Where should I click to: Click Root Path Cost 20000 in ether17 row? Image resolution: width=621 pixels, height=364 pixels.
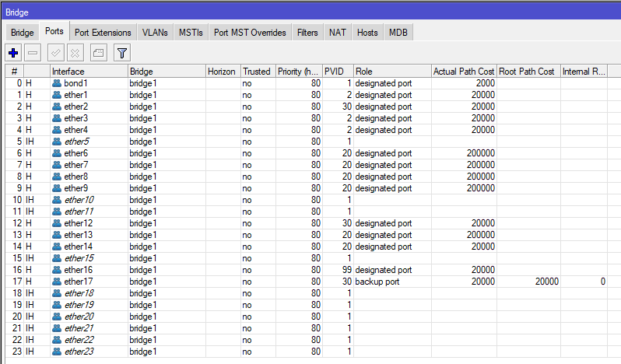pyautogui.click(x=547, y=282)
